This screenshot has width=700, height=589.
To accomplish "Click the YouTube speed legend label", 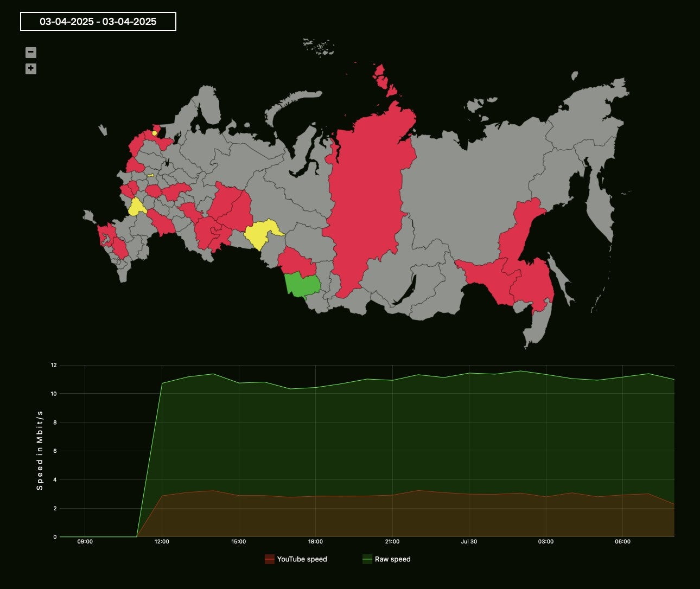I will click(302, 559).
